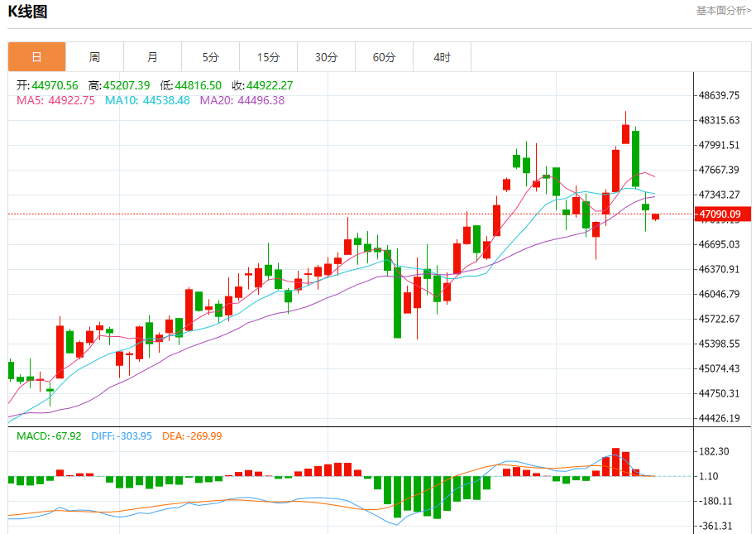
Task: Click the MA20: 44496.38 label
Action: tap(242, 100)
